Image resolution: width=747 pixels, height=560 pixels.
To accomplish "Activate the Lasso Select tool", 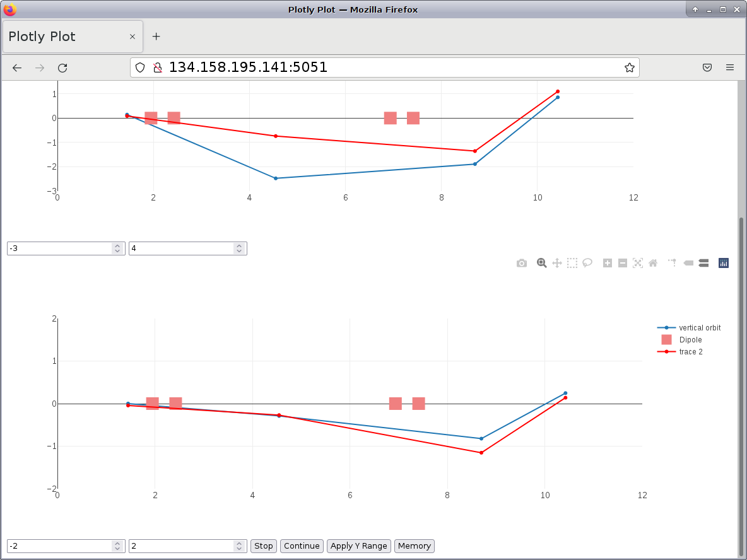I will 587,263.
